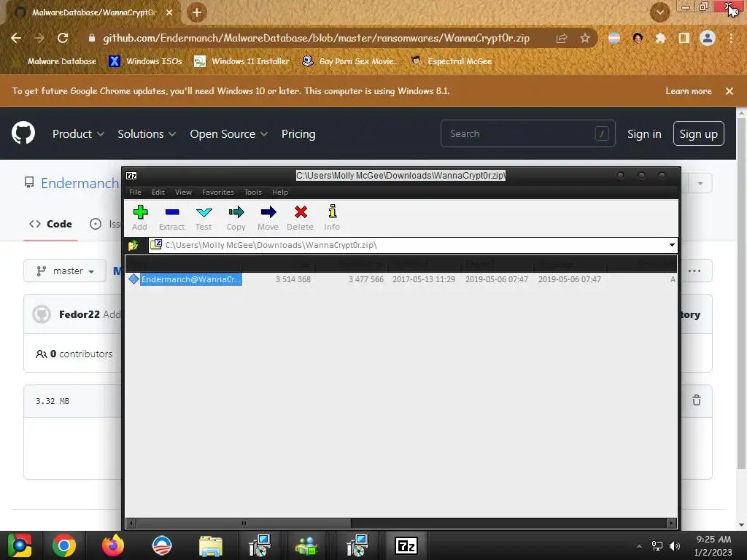Screen dimensions: 747x560
Task: Click Learn more on Chrome update banner
Action: [689, 91]
